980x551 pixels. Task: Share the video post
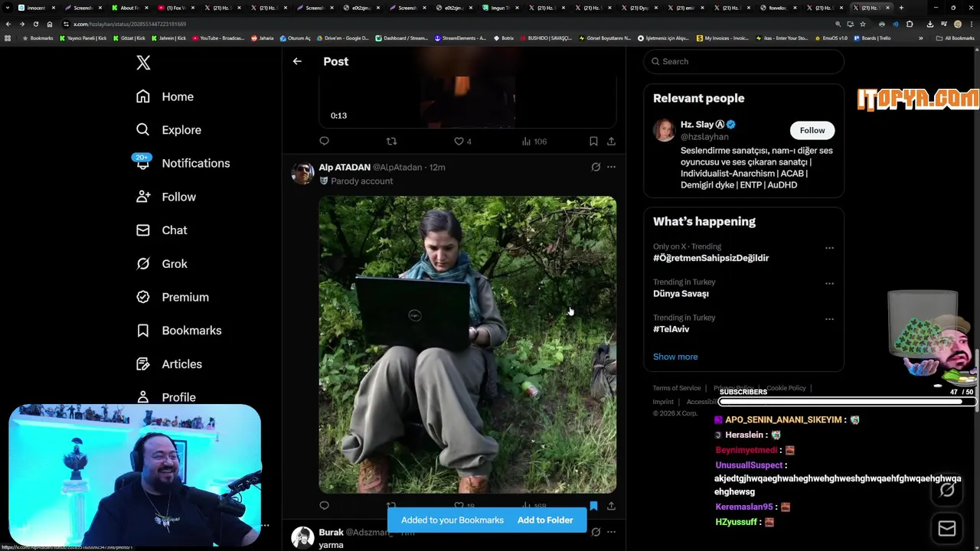click(611, 141)
